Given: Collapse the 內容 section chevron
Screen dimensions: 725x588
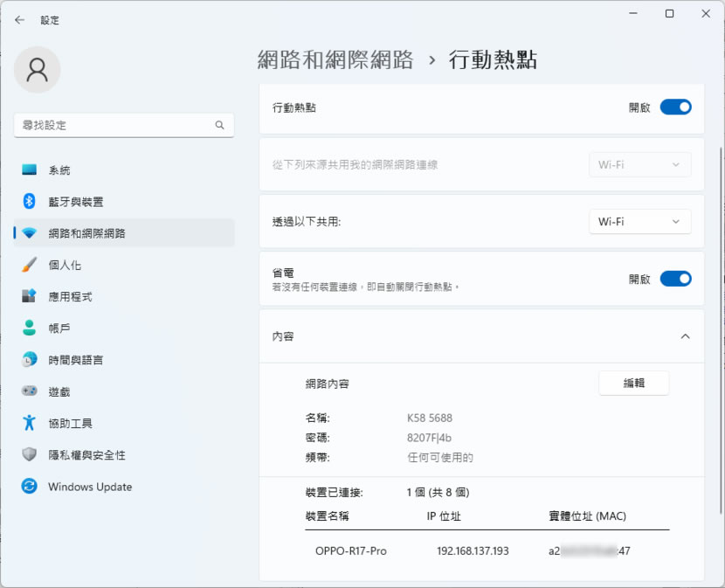Looking at the screenshot, I should coord(685,336).
